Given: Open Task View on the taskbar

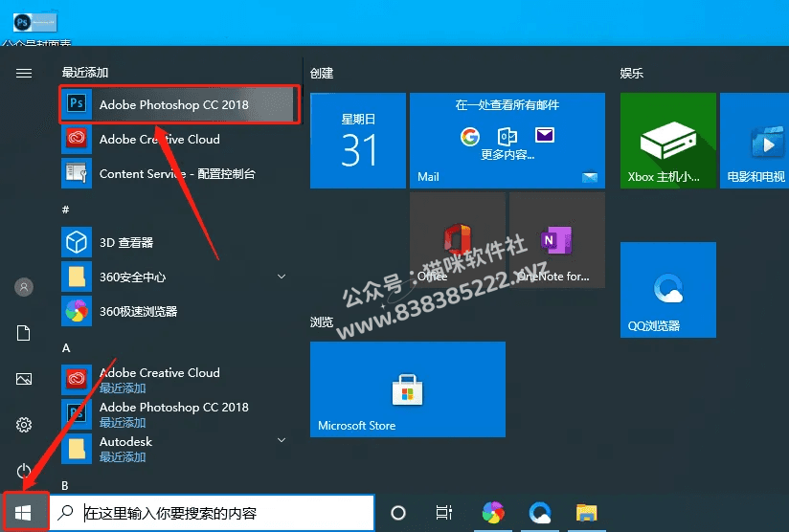Looking at the screenshot, I should click(444, 513).
